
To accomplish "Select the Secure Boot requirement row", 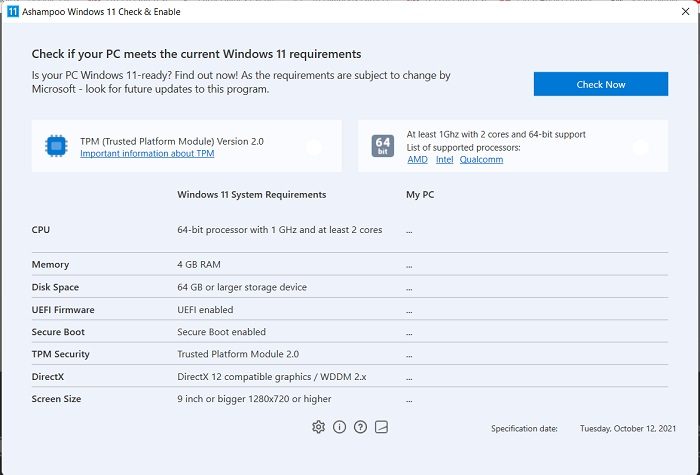I will pyautogui.click(x=348, y=332).
